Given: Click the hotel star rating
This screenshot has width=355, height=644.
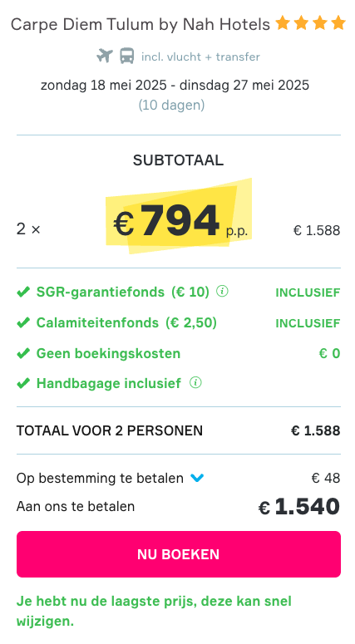Looking at the screenshot, I should click(311, 23).
